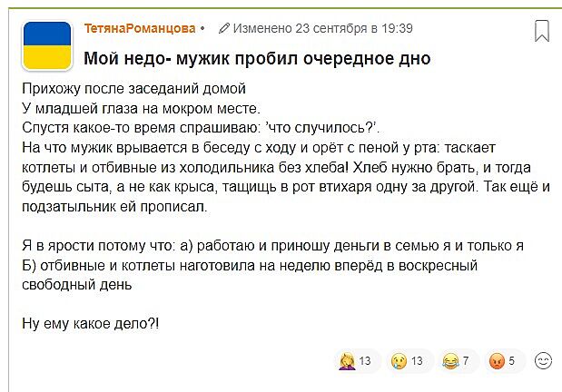Click the facepalm emoji reaction

click(347, 361)
